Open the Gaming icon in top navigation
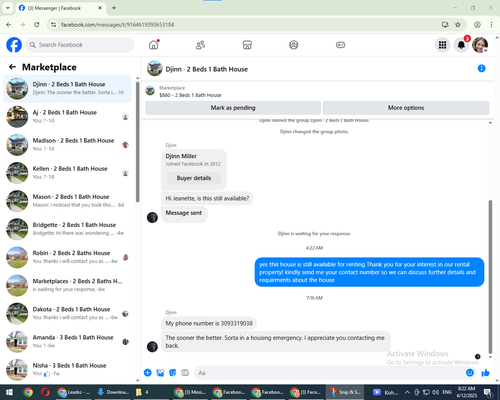The width and height of the screenshot is (500, 400). point(340,45)
